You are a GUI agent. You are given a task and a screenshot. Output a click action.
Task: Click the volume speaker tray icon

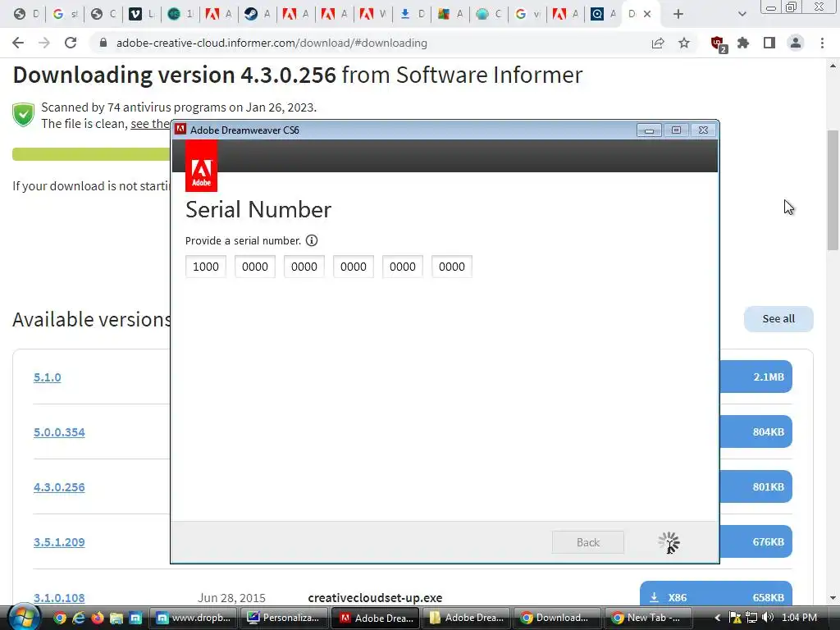[768, 618]
